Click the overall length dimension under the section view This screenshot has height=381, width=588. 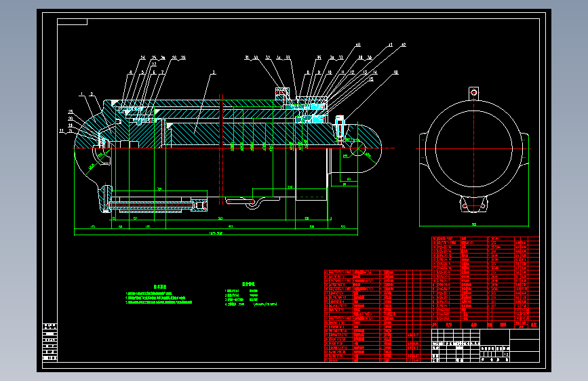[x=216, y=233]
